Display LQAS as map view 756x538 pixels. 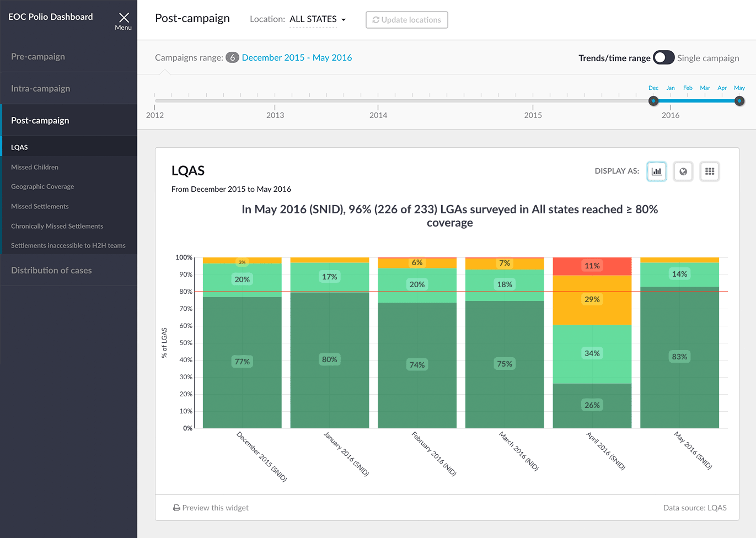[x=683, y=171]
